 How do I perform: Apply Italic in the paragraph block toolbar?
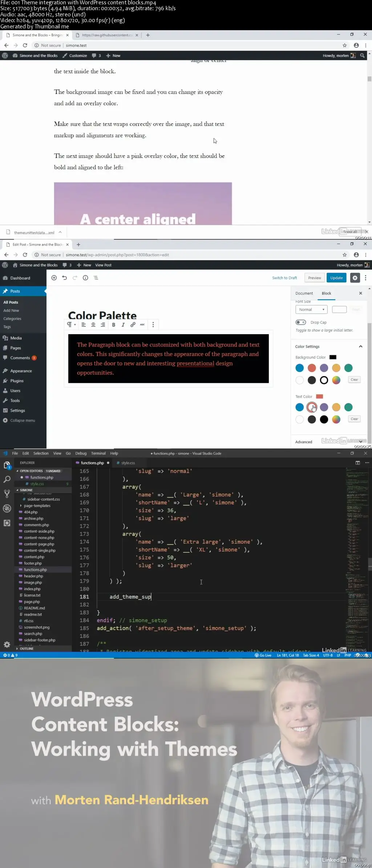(x=123, y=325)
